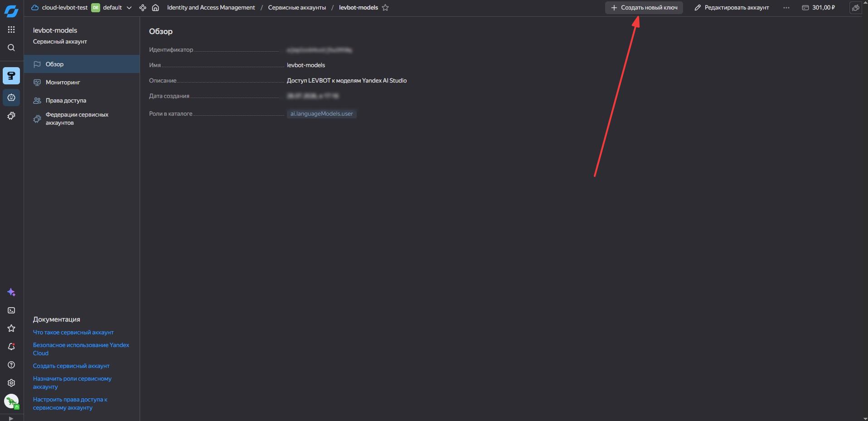
Task: Click the blurred Идентификатор value
Action: click(x=320, y=50)
